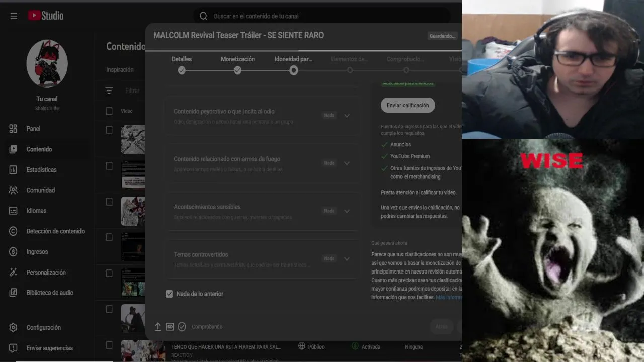644x362 pixels.
Task: Click the search magnifier icon
Action: tap(203, 16)
